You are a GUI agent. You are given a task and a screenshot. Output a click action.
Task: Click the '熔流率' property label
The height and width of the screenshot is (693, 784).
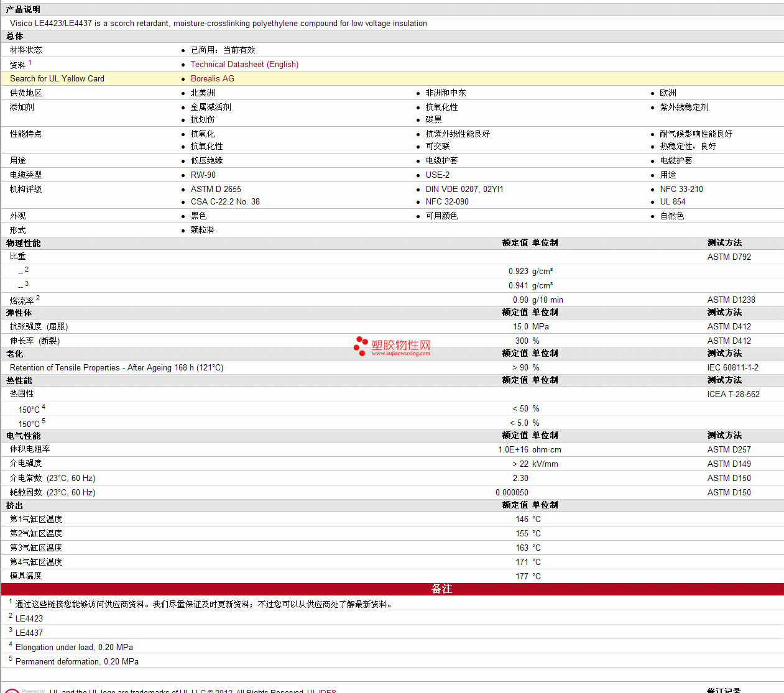22,301
